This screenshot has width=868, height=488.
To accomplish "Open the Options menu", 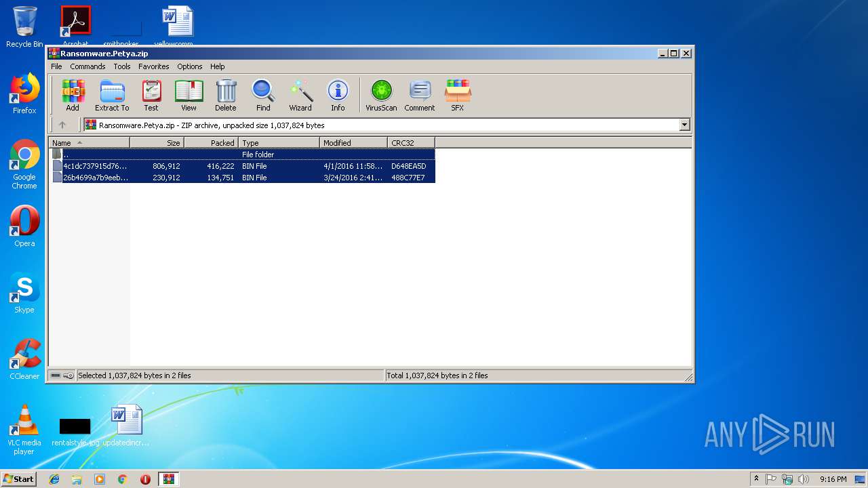I will [190, 66].
